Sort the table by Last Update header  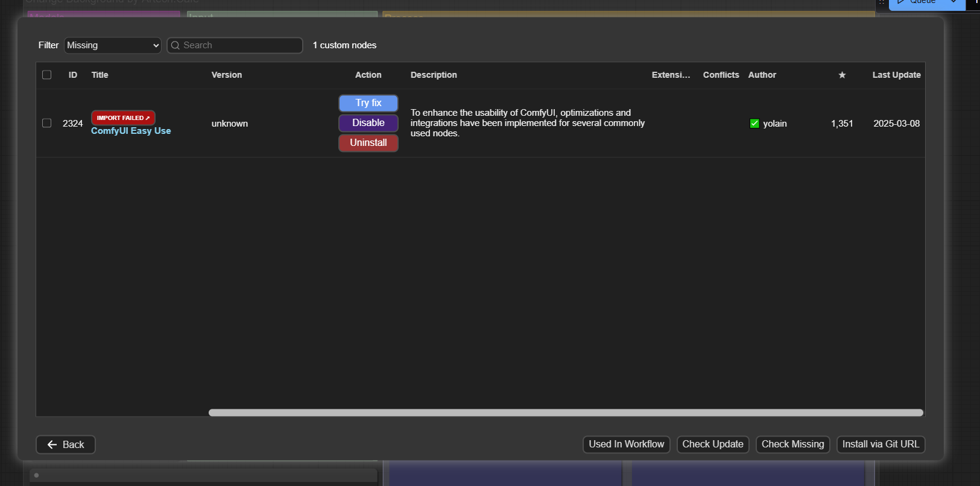tap(896, 75)
